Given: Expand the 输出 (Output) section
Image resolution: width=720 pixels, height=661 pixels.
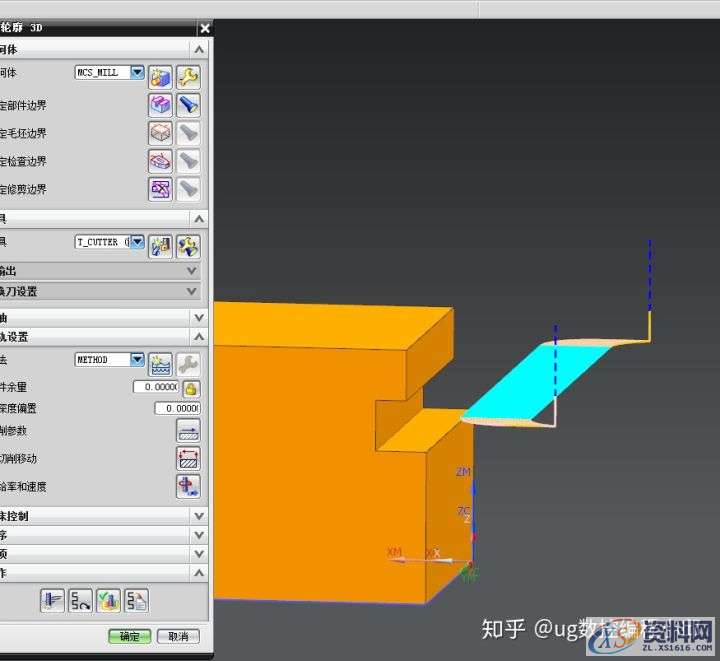Looking at the screenshot, I should point(192,271).
